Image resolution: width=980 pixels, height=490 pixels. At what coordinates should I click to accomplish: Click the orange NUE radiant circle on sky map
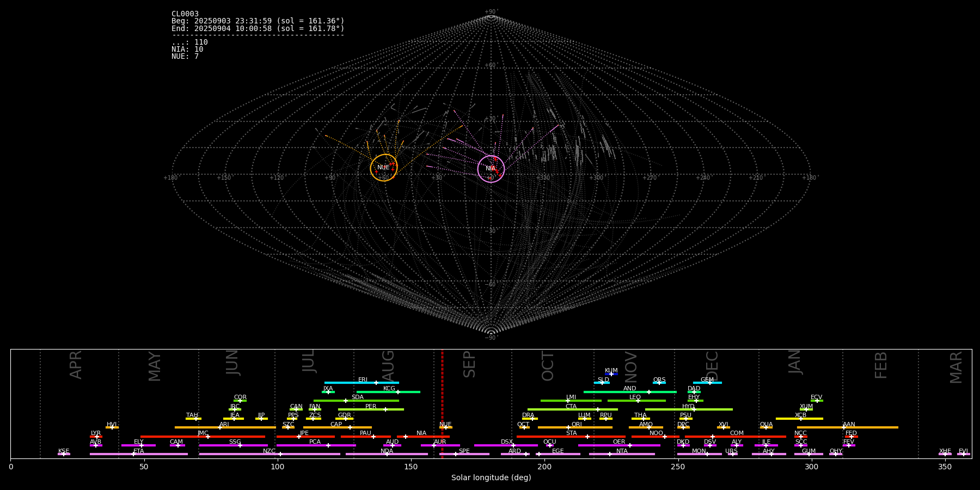tap(384, 168)
